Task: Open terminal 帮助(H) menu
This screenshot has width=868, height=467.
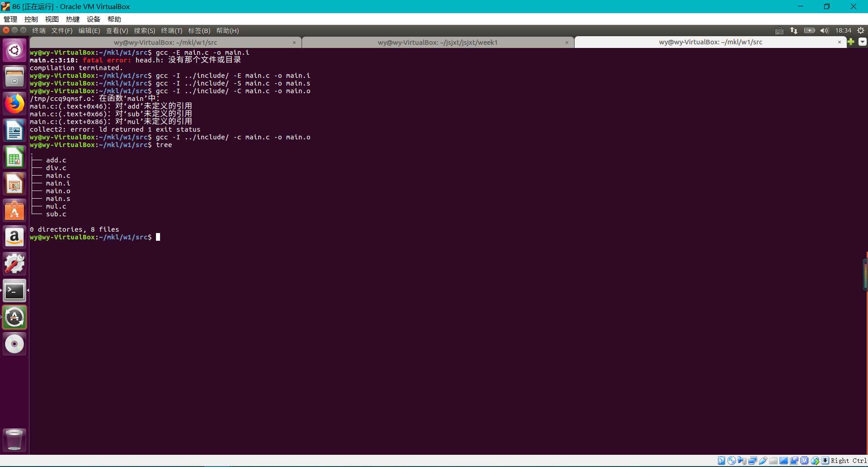Action: click(227, 30)
